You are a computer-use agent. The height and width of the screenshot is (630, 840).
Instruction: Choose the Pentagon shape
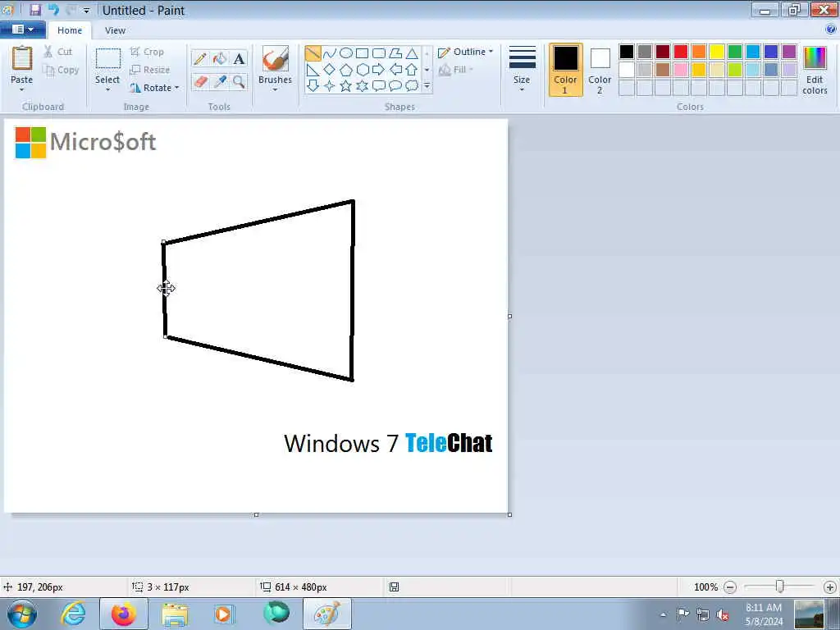[x=346, y=70]
